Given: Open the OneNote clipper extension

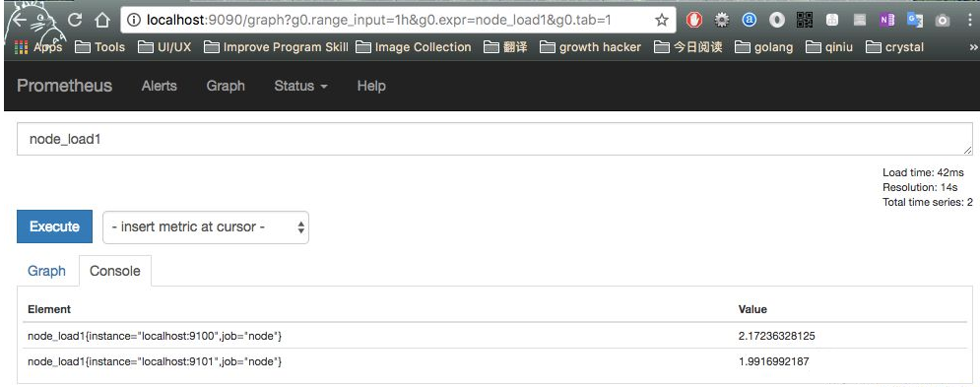Looking at the screenshot, I should [886, 21].
